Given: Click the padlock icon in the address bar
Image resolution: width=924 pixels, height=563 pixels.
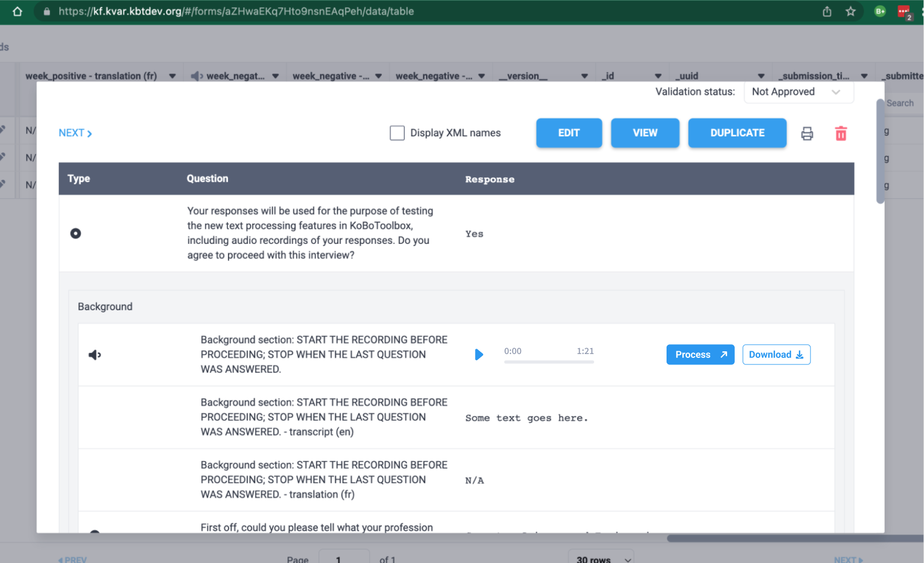Looking at the screenshot, I should click(x=46, y=11).
